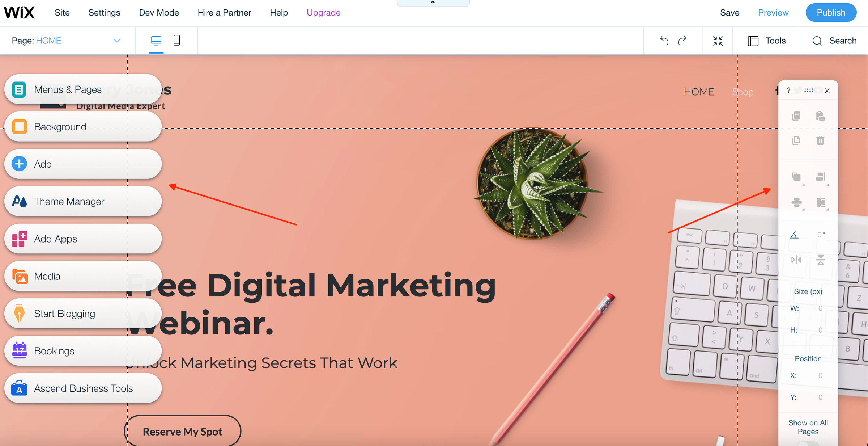Switch to mobile editor view
The width and height of the screenshot is (868, 446).
(176, 40)
